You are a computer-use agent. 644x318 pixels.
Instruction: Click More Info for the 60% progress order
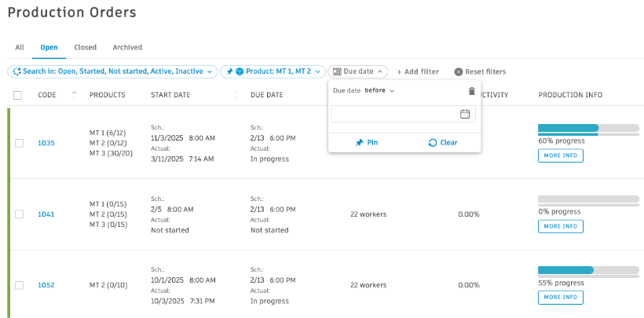coord(561,155)
